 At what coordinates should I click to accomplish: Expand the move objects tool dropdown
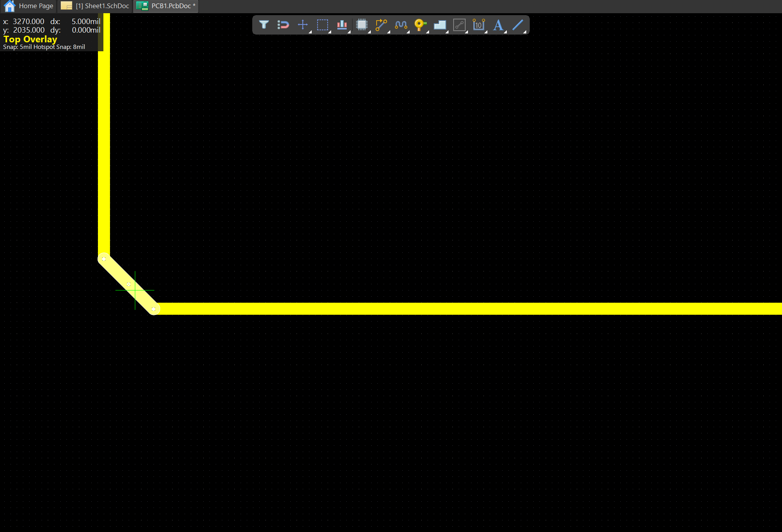click(310, 32)
